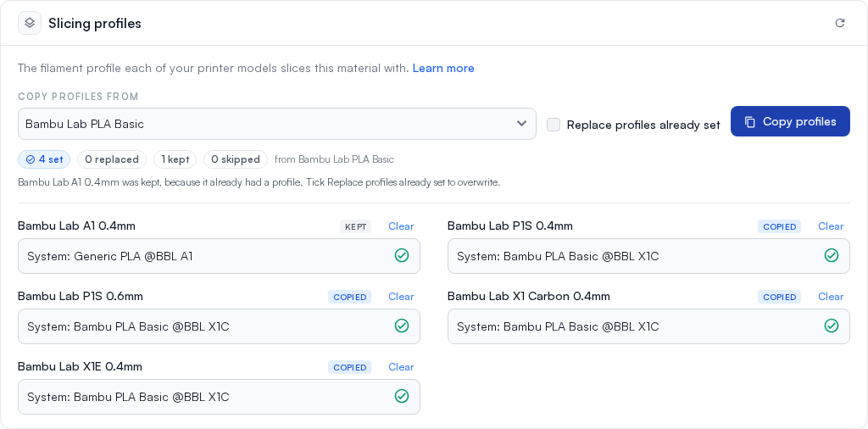
Task: Click the 1 kept status chip
Action: 175,159
